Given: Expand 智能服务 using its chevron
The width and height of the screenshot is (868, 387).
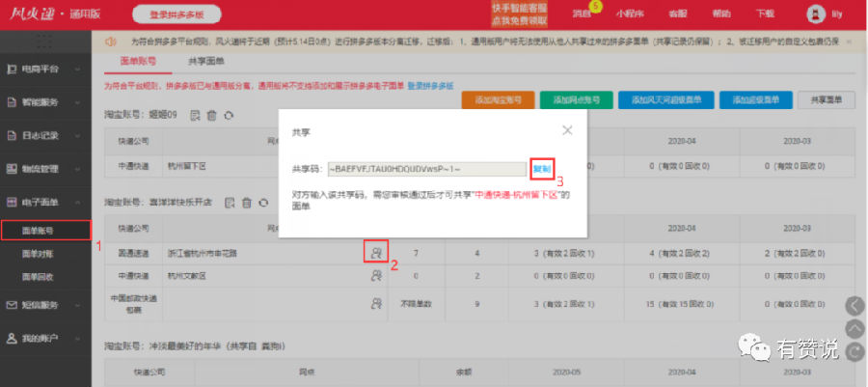Looking at the screenshot, I should (77, 103).
